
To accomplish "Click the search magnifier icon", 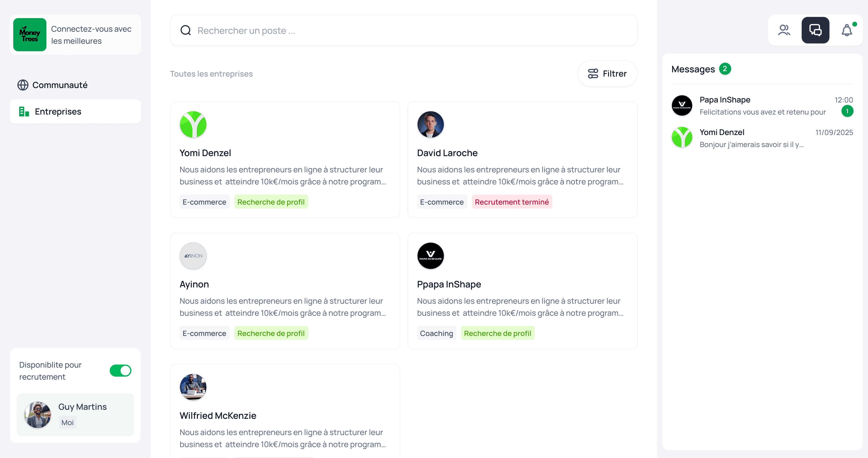I will coord(186,30).
